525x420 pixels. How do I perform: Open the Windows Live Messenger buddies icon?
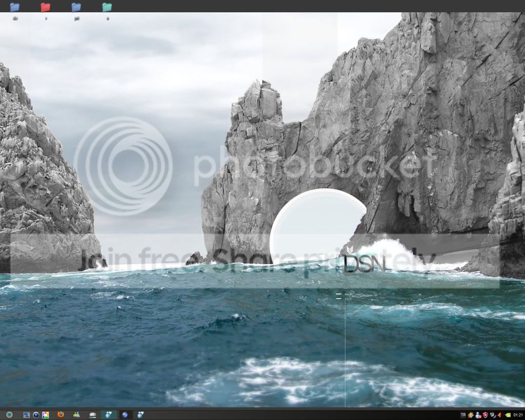(77, 415)
